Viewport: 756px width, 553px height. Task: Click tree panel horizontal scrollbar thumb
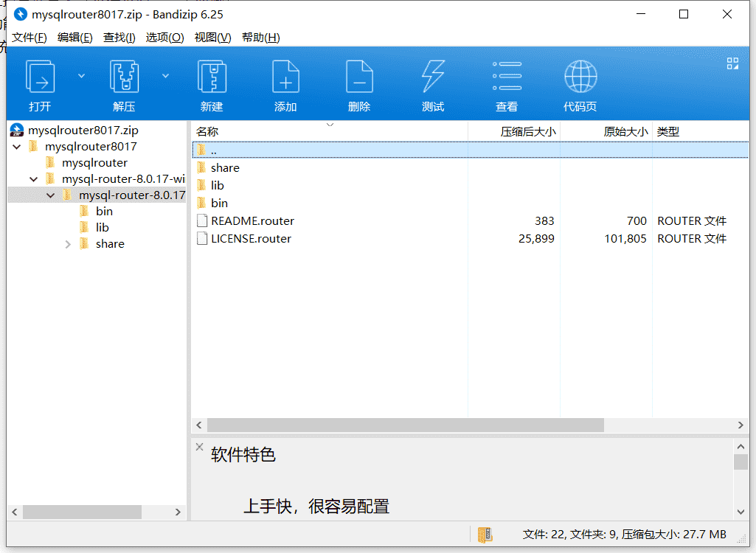click(x=82, y=512)
